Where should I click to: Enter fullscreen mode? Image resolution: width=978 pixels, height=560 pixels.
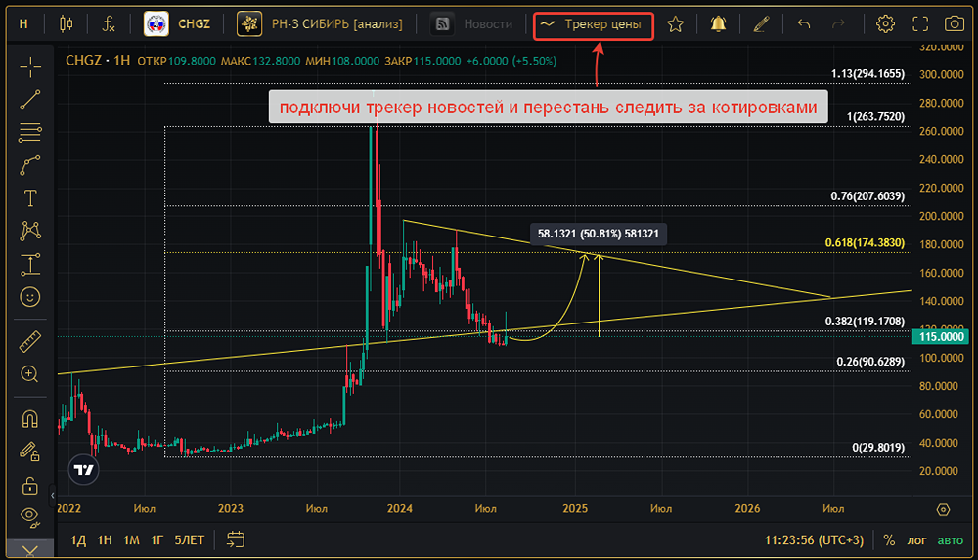920,24
